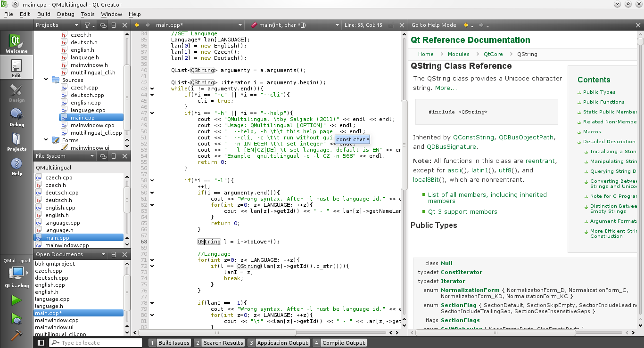The image size is (644, 348).
Task: Start debugging with the bug-run icon
Action: click(17, 318)
